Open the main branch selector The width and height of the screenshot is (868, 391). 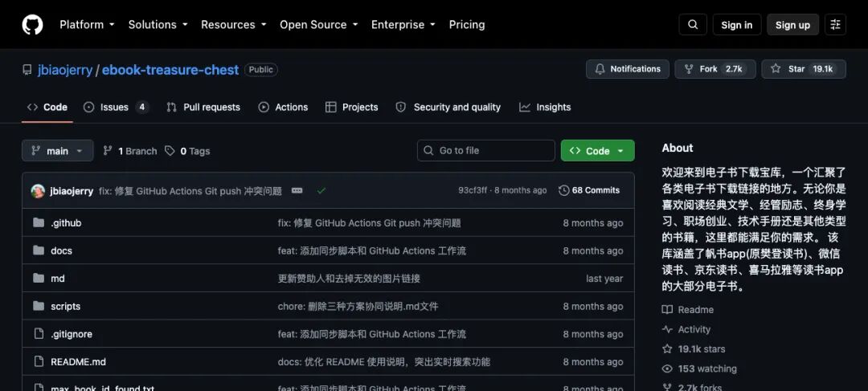pos(58,150)
